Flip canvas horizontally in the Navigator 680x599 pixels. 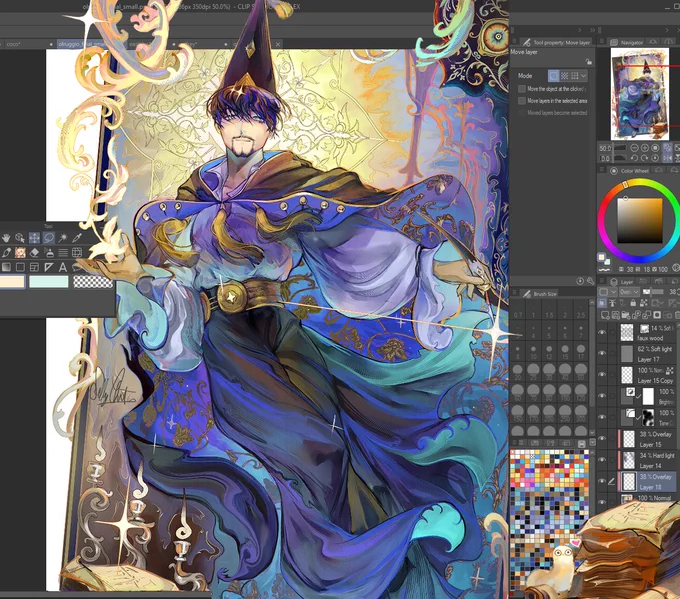pos(668,158)
